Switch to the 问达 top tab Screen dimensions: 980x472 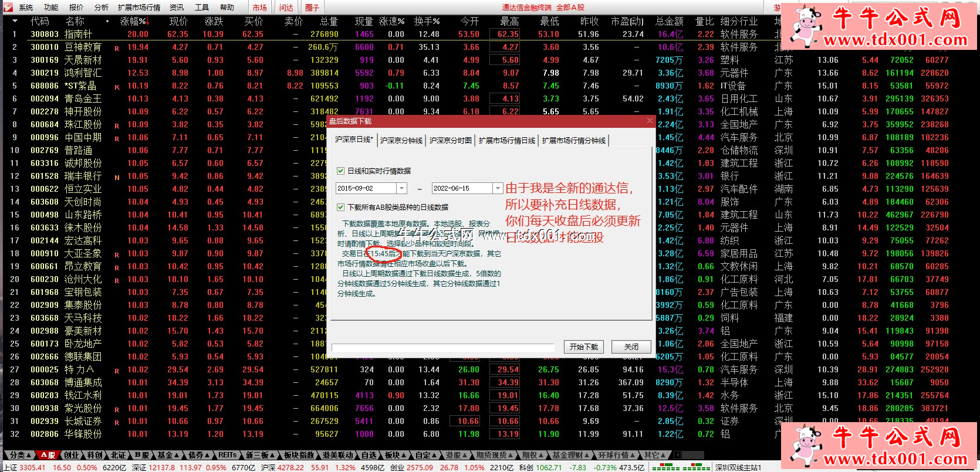pos(286,8)
